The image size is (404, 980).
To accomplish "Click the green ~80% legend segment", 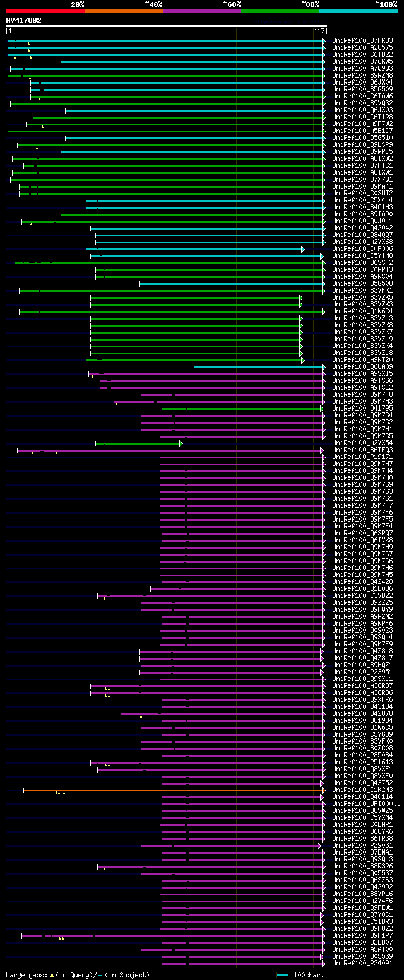I will [280, 11].
